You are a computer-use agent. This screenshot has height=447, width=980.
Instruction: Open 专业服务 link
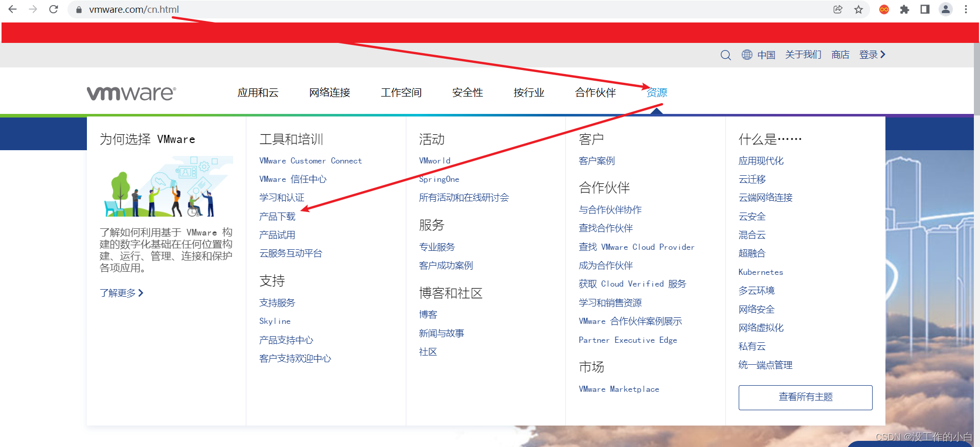click(x=437, y=247)
